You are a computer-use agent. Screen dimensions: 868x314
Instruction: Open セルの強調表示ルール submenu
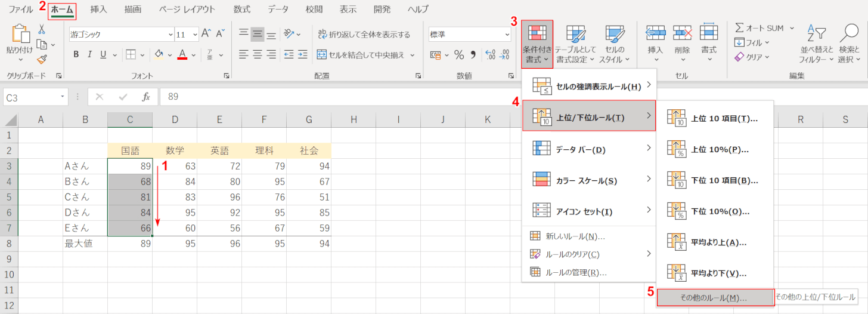(x=589, y=87)
